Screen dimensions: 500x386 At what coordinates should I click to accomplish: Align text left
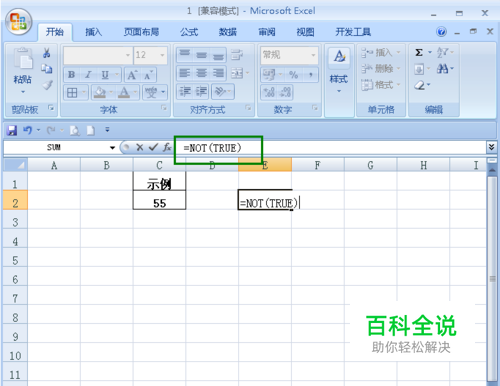pyautogui.click(x=184, y=73)
